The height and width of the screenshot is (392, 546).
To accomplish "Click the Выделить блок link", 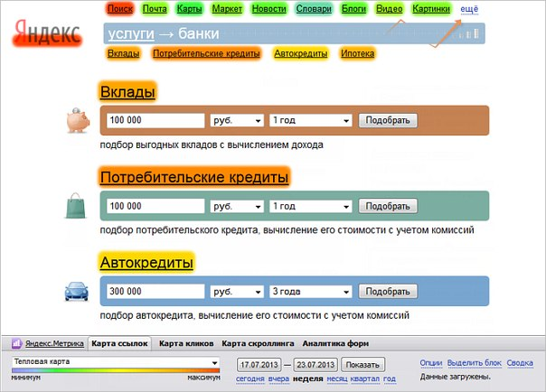I will click(x=475, y=363).
